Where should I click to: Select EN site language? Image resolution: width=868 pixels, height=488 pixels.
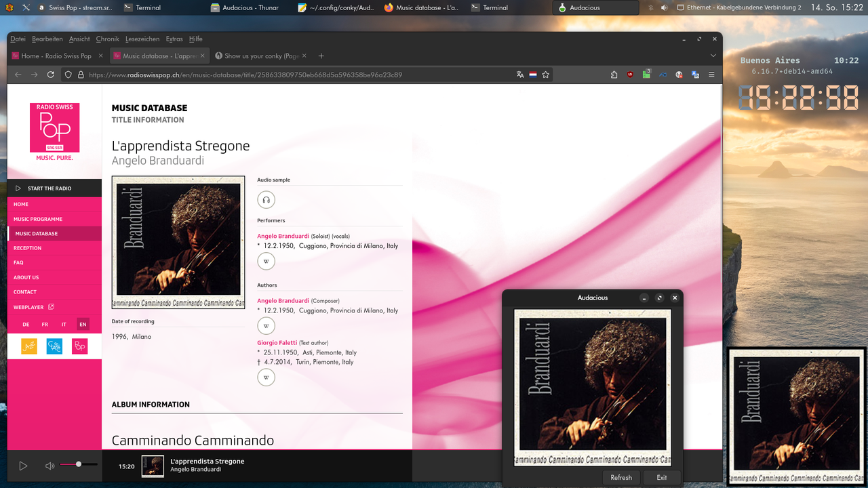pos(83,325)
